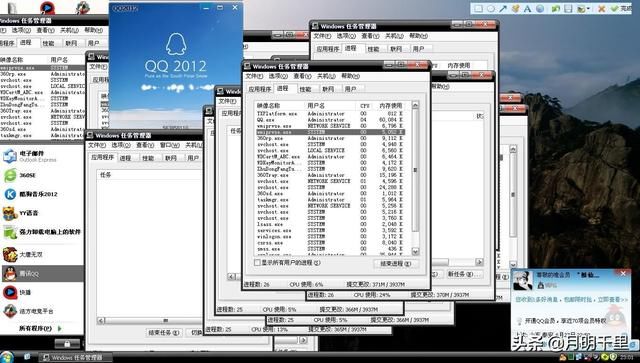
Task: Cancel the screenshot with the orange X icon
Action: tap(602, 8)
